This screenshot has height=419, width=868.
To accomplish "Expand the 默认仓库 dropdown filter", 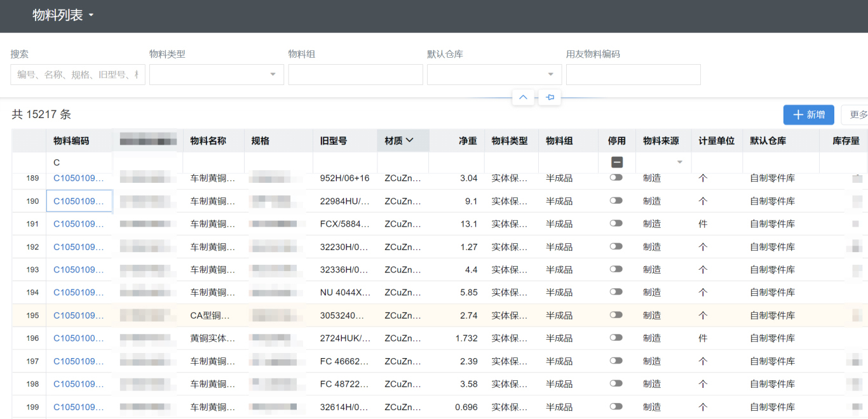I will 494,74.
